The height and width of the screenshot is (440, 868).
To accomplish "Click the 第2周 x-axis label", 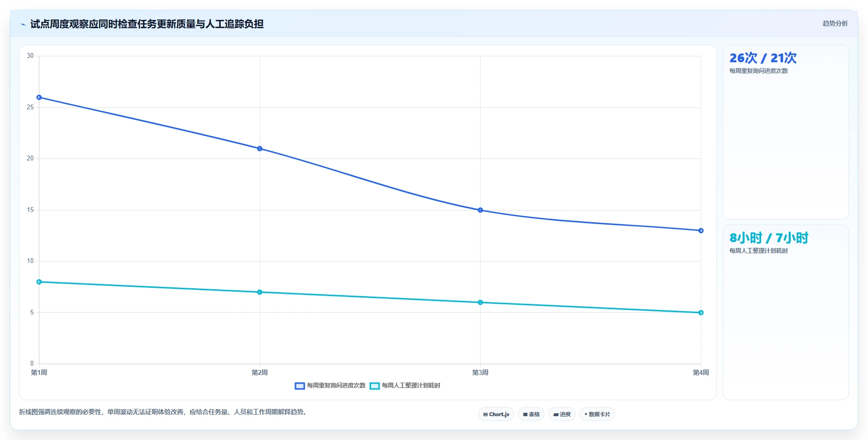I will pyautogui.click(x=260, y=372).
